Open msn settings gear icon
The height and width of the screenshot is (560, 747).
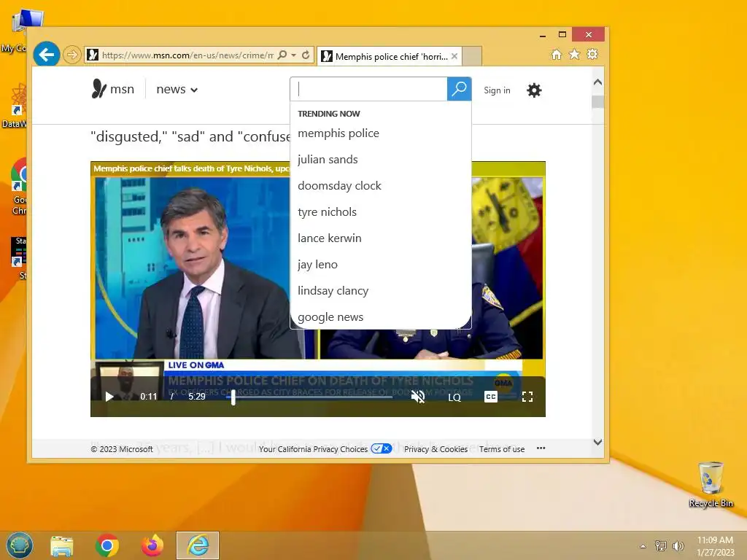[534, 90]
